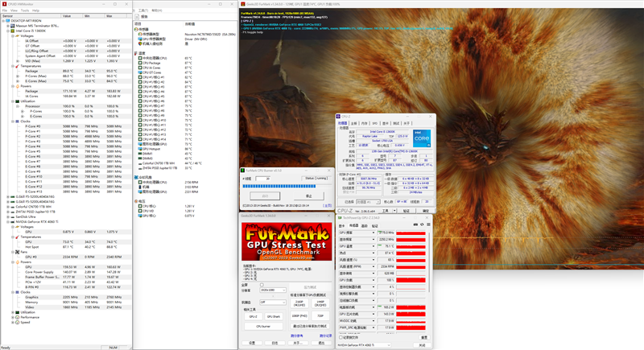Collapse the Voltages tree node under Intel Core

point(13,36)
